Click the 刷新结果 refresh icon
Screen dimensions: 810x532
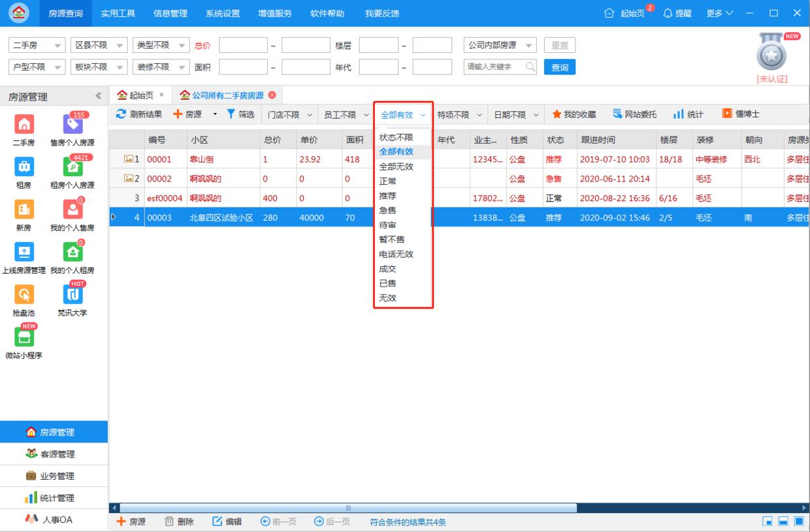coord(137,112)
